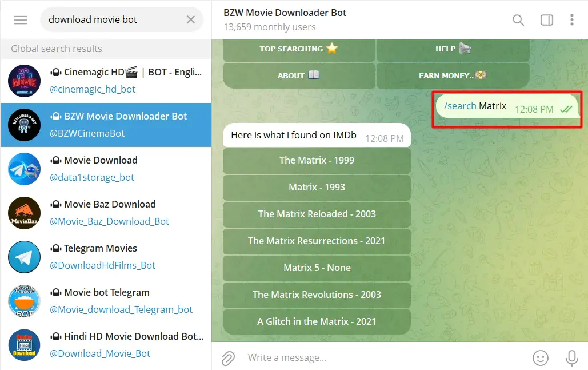Click Movies Tracker BOT avatar
The width and height of the screenshot is (588, 370).
(25, 301)
